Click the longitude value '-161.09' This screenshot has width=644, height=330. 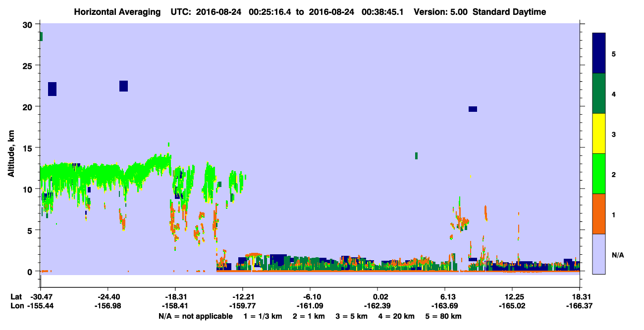(310, 306)
